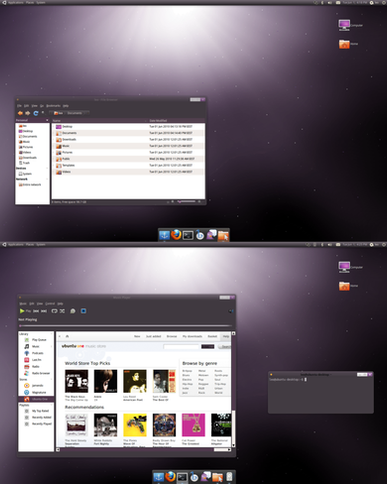Click the blue reload icon in file browser
This screenshot has height=484, width=387.
coord(36,113)
